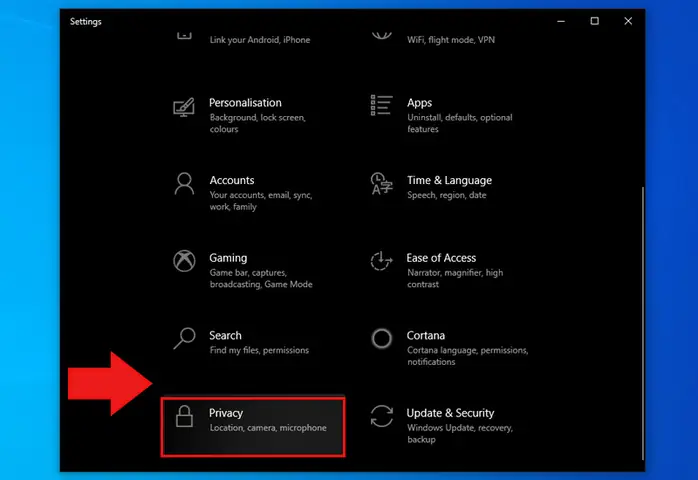
Task: Click 'WiFi, flight mode, VPN' text
Action: (451, 40)
